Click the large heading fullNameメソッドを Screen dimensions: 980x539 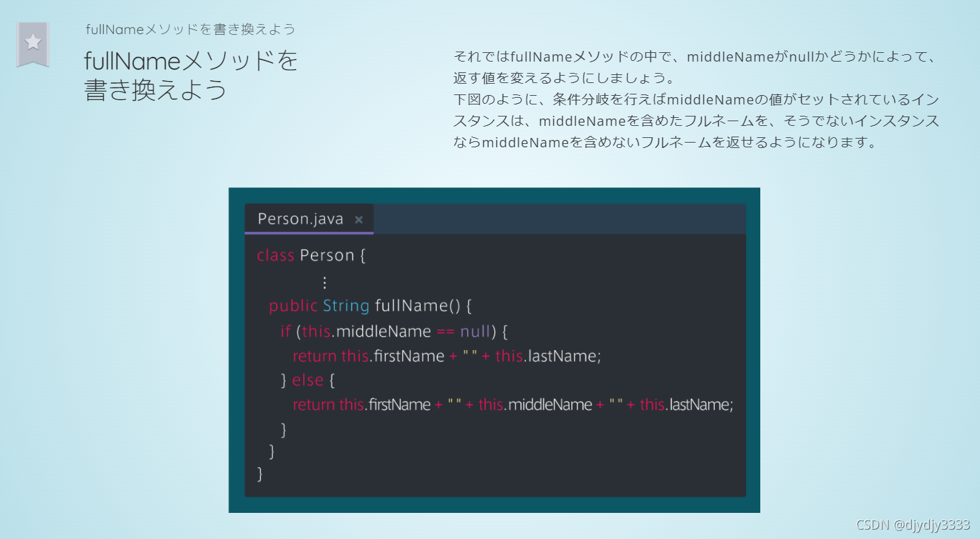(x=191, y=61)
